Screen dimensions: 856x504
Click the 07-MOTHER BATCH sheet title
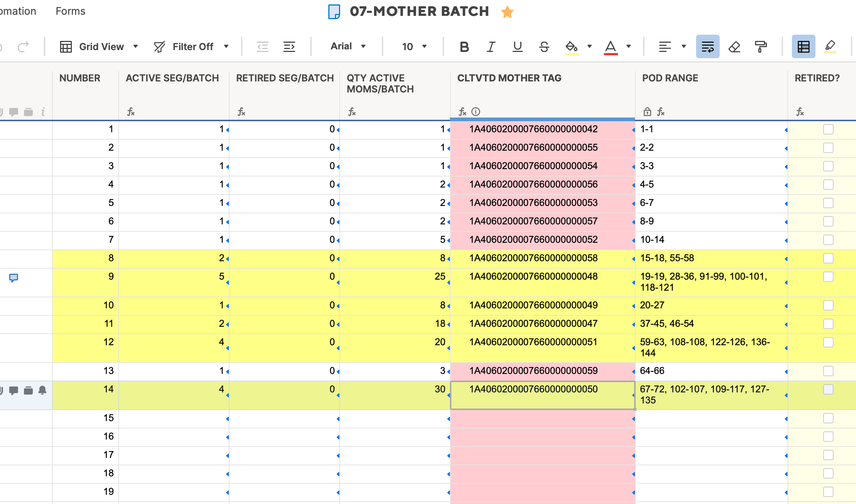(419, 11)
